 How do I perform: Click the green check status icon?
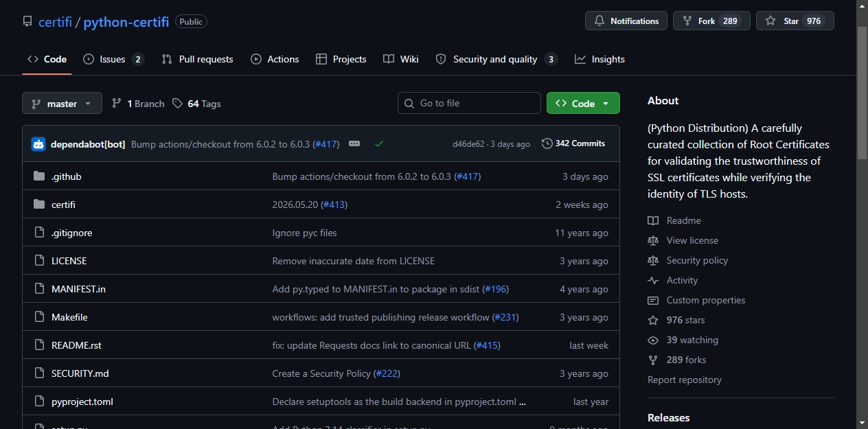379,143
